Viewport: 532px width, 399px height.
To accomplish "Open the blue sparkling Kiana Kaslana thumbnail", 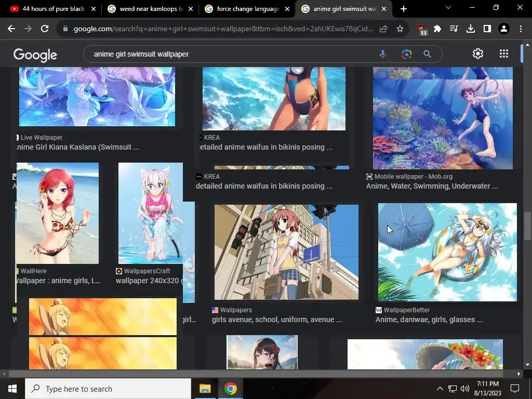I will 97,97.
